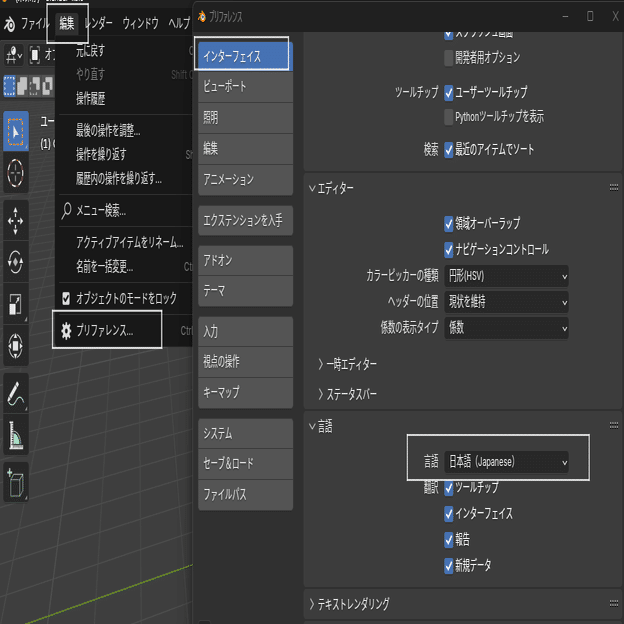Open the ヘルプ menu
Screen dimensions: 624x624
(179, 24)
